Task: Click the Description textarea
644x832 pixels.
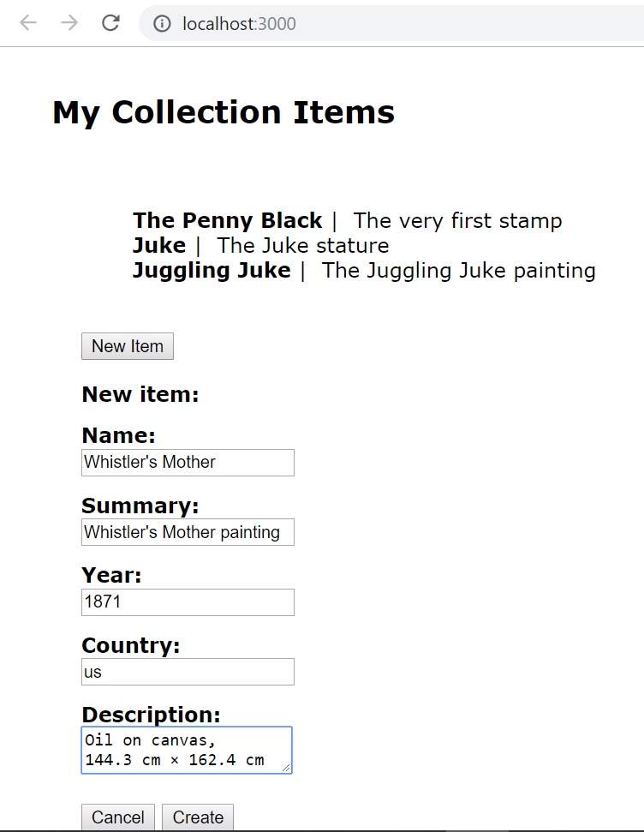Action: pos(186,750)
